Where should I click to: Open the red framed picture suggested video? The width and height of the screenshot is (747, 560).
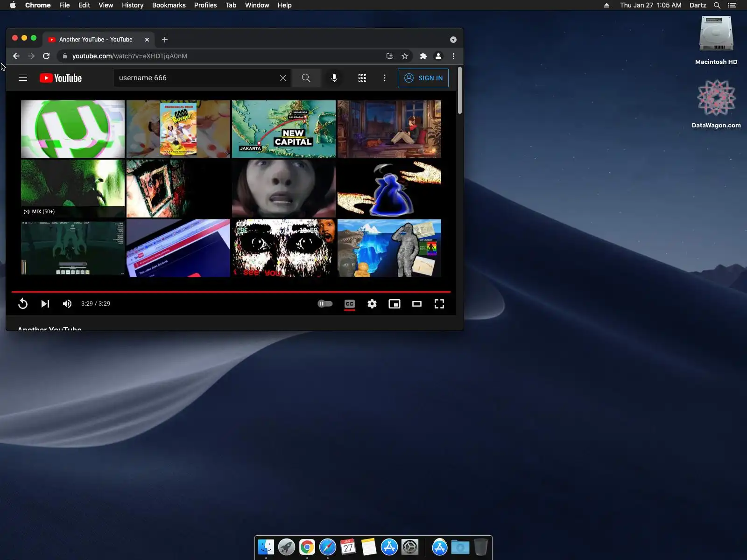[178, 189]
